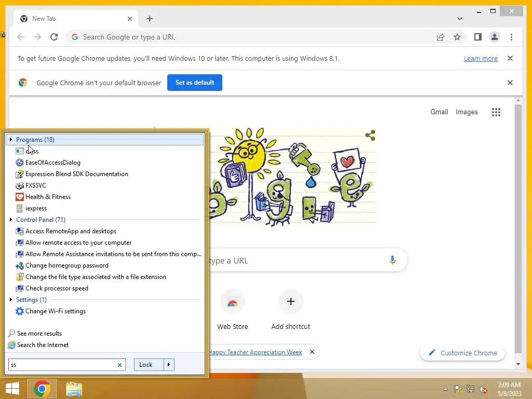Click Windows Start button

click(x=12, y=389)
